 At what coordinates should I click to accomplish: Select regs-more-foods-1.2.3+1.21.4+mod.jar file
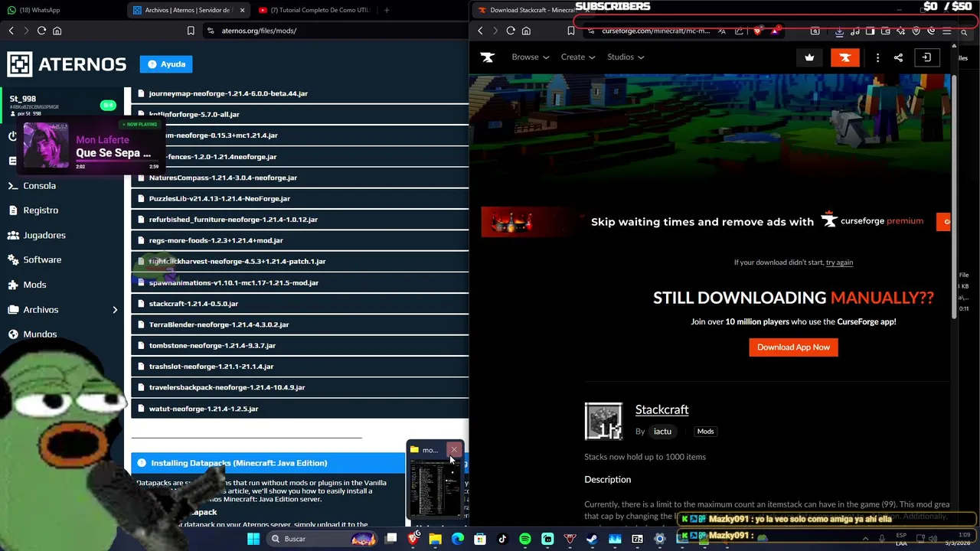[299, 240]
